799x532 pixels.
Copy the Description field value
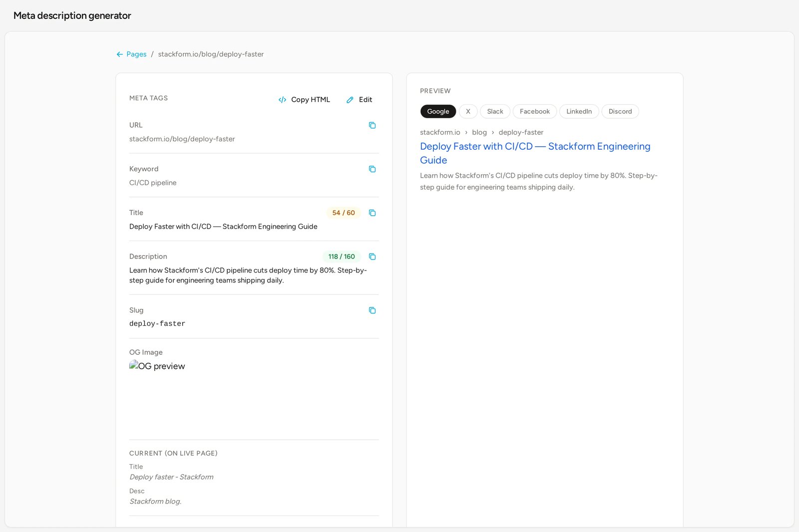(x=372, y=257)
